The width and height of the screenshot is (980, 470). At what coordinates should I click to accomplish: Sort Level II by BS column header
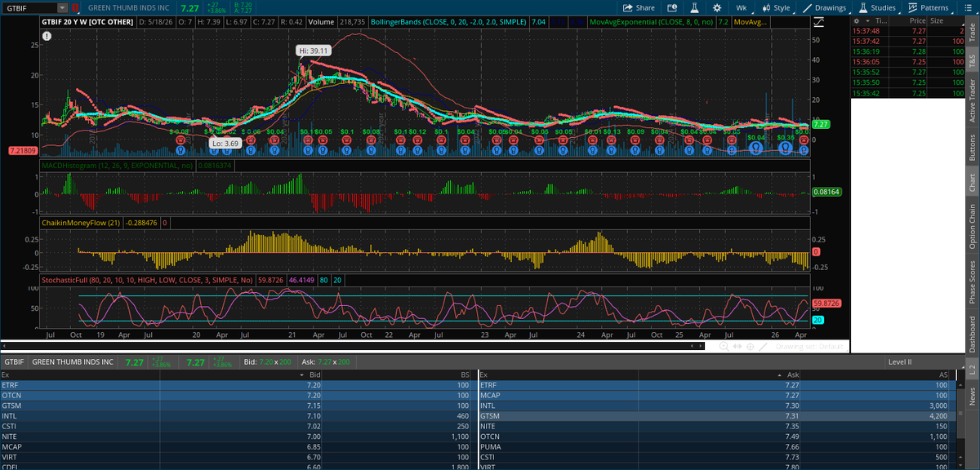click(x=464, y=374)
